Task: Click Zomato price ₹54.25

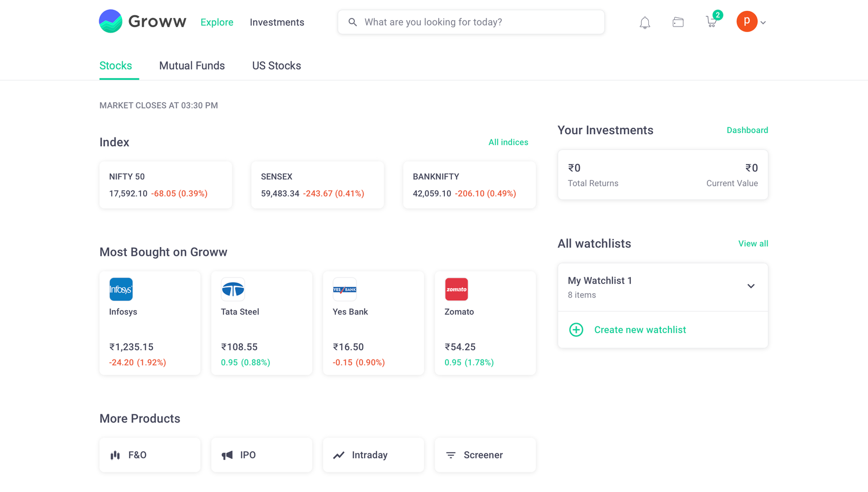Action: [460, 347]
